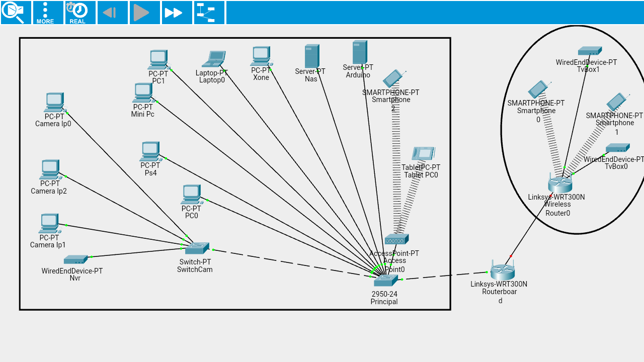Viewport: 644px width, 362px height.
Task: Click the "PC0" label text
Action: pyautogui.click(x=192, y=216)
